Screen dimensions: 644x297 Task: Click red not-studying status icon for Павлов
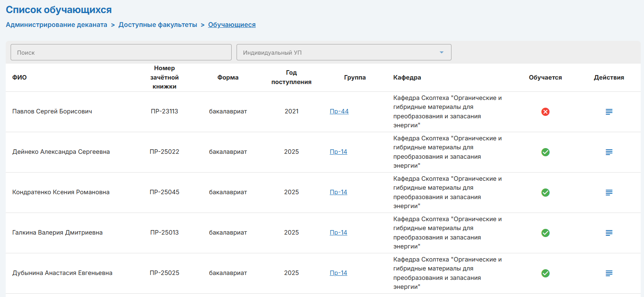coord(545,112)
